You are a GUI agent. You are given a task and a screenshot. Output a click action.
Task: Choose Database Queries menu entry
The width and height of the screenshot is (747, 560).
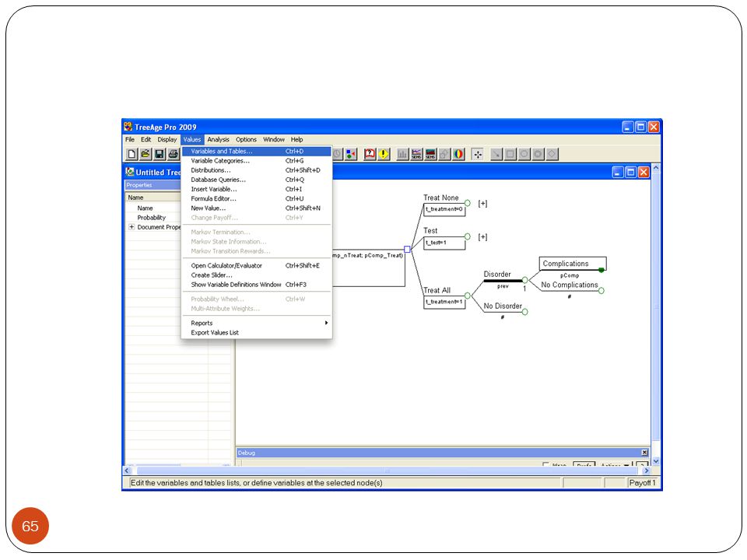pos(256,180)
